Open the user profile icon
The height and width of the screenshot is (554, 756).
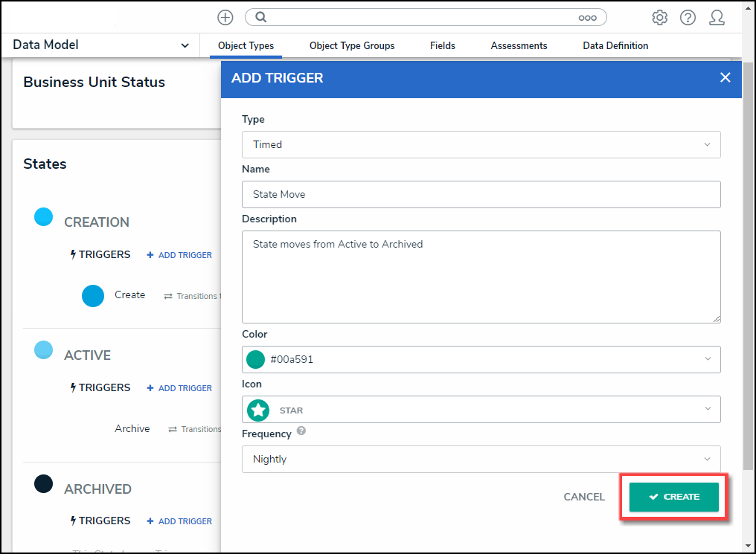point(717,17)
